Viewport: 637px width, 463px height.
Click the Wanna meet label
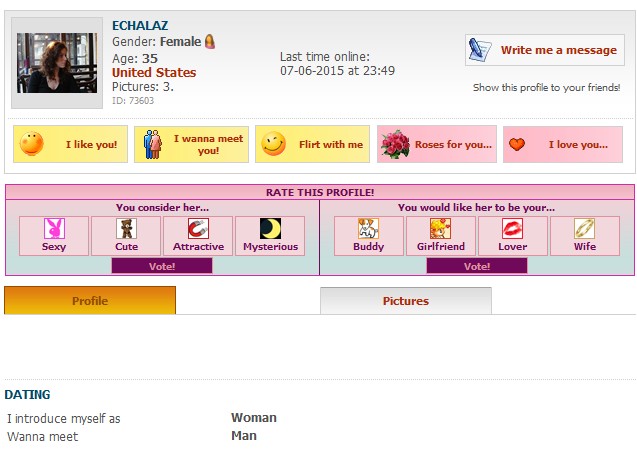click(42, 437)
